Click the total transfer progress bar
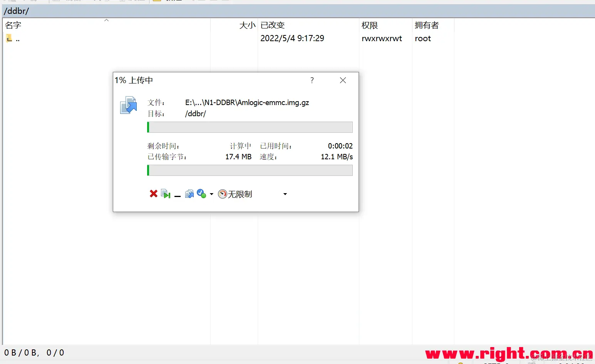Image resolution: width=595 pixels, height=364 pixels. (250, 170)
